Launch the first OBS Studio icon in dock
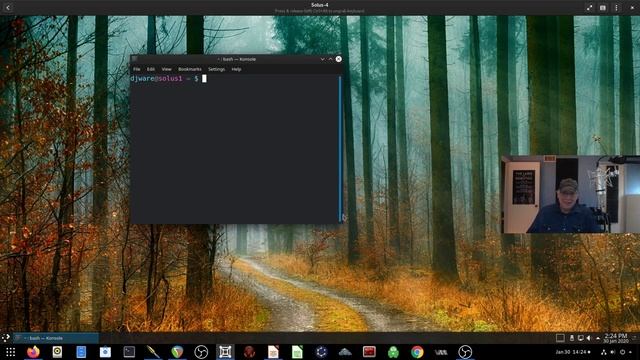The height and width of the screenshot is (360, 640). tap(201, 352)
